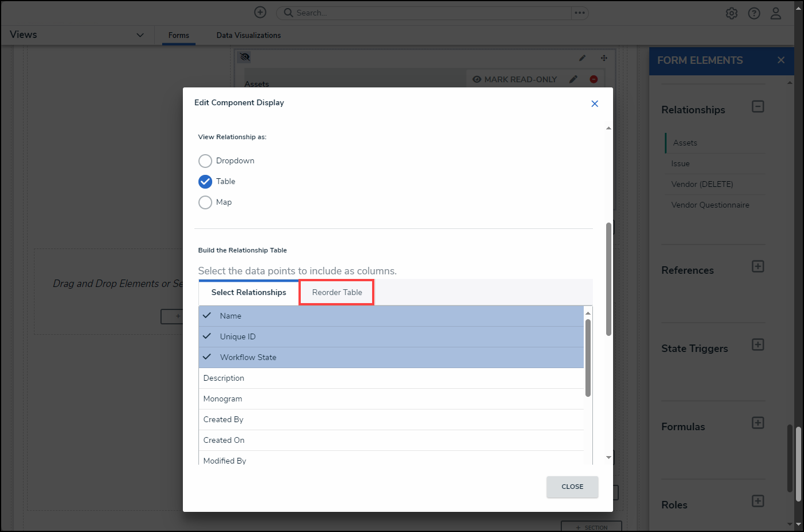Open the settings gear icon
The width and height of the screenshot is (804, 532).
tap(731, 13)
